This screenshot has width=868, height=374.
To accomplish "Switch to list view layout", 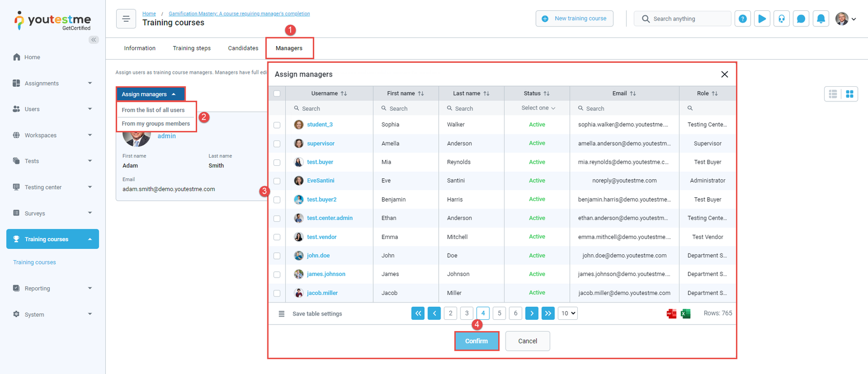I will tap(833, 94).
